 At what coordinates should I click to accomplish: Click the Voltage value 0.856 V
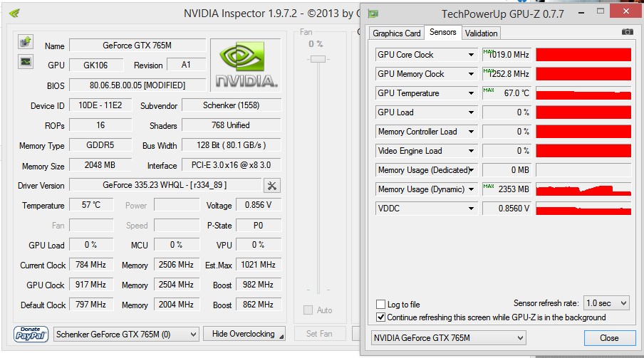pyautogui.click(x=259, y=205)
